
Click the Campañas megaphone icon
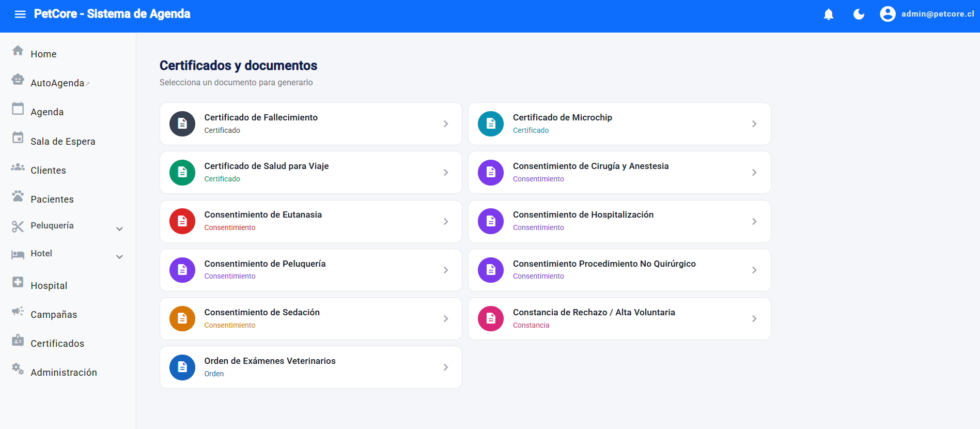point(18,311)
